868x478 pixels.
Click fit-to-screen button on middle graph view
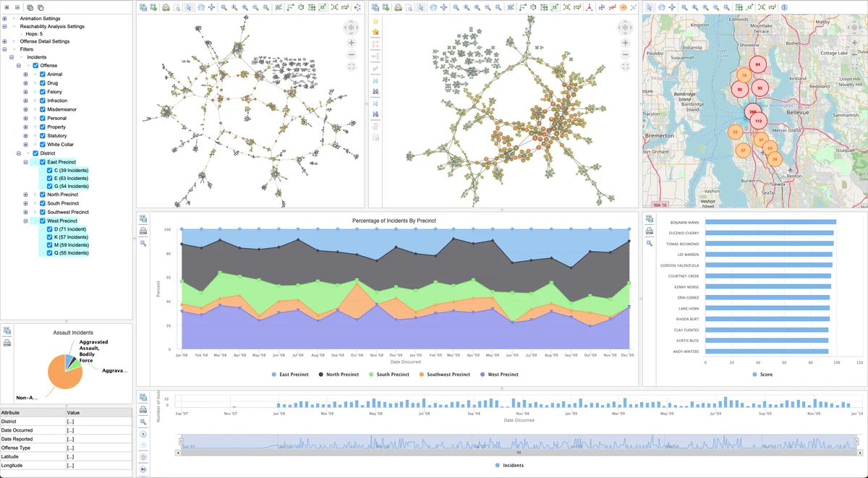tap(626, 67)
